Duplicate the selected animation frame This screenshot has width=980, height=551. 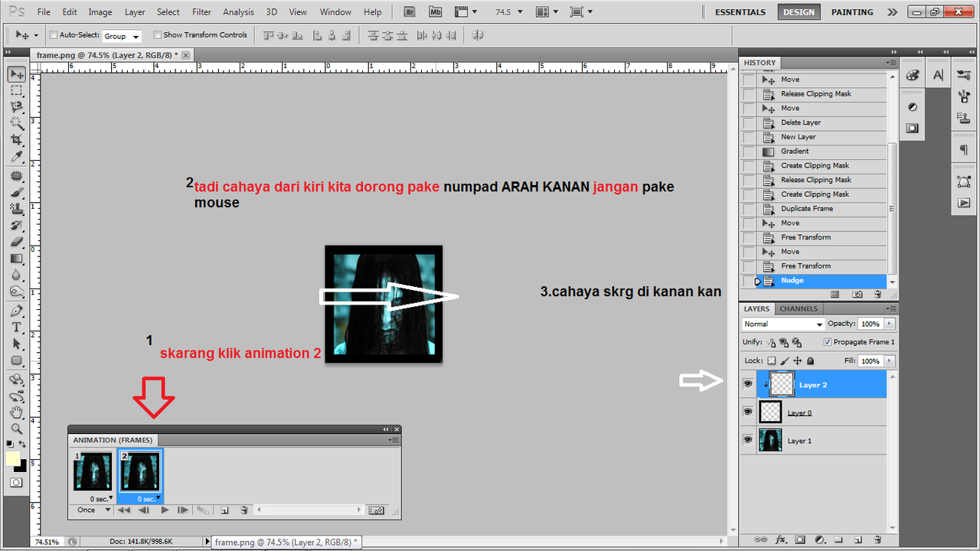click(x=224, y=510)
